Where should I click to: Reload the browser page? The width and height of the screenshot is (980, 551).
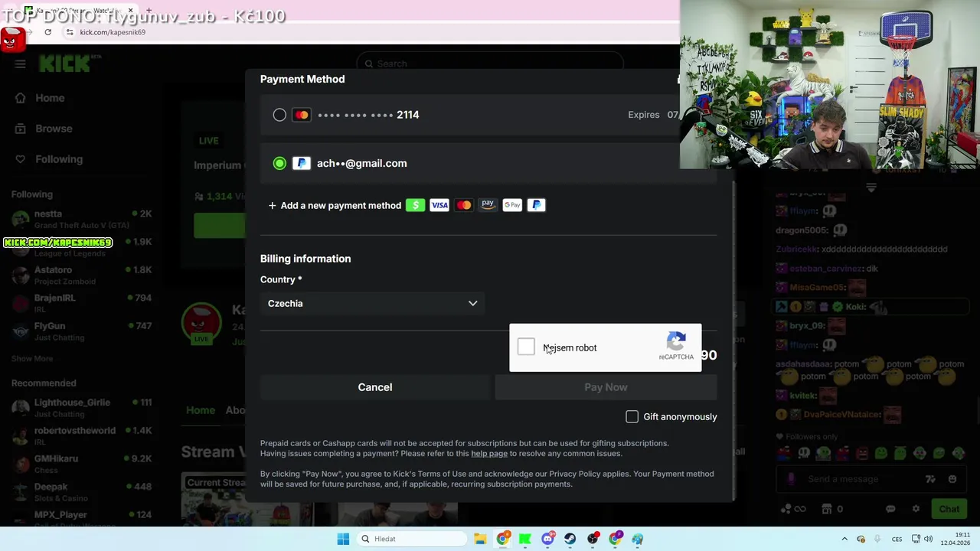click(47, 32)
